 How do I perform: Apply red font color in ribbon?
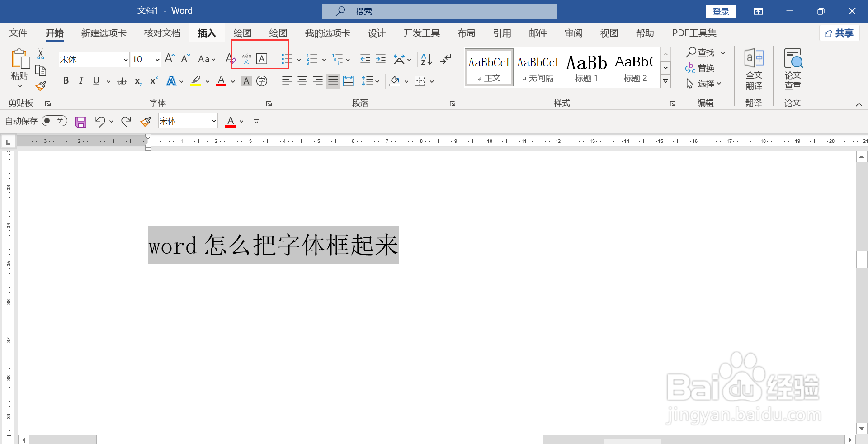click(x=221, y=81)
